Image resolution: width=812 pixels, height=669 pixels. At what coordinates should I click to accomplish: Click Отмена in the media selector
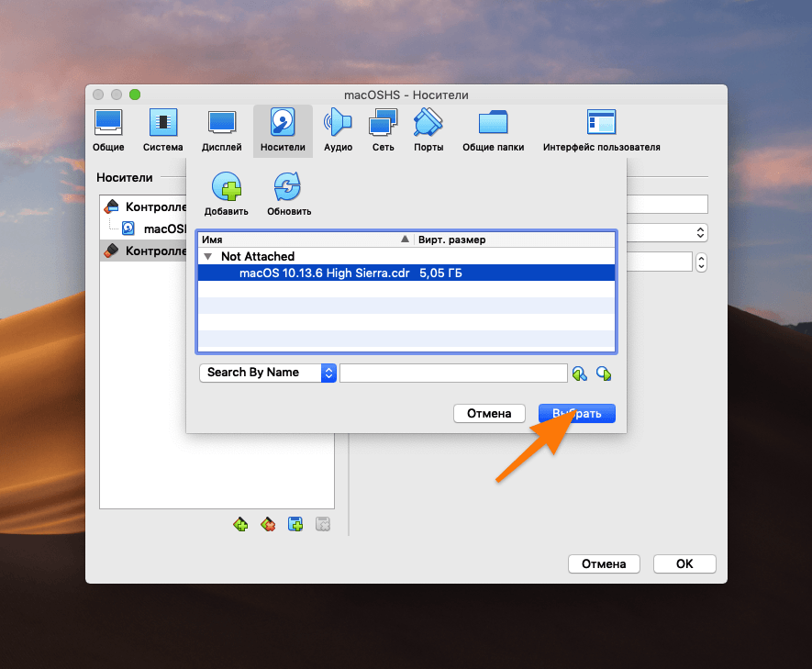coord(489,413)
